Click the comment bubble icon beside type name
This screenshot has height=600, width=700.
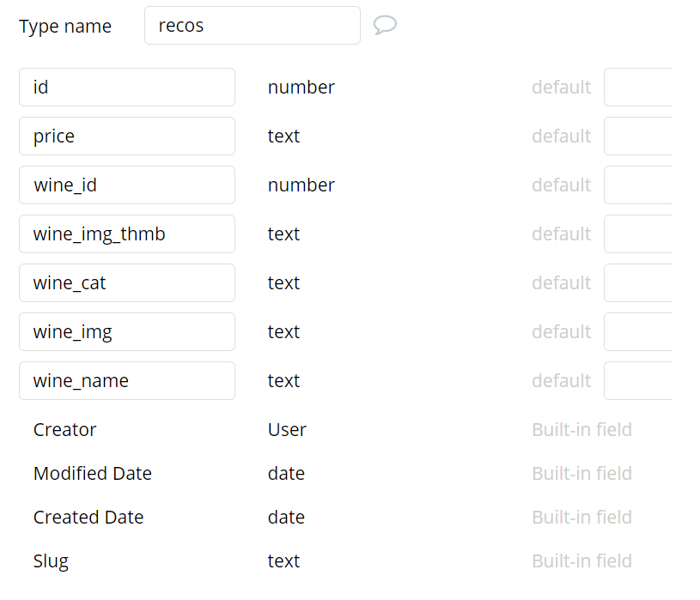(385, 25)
